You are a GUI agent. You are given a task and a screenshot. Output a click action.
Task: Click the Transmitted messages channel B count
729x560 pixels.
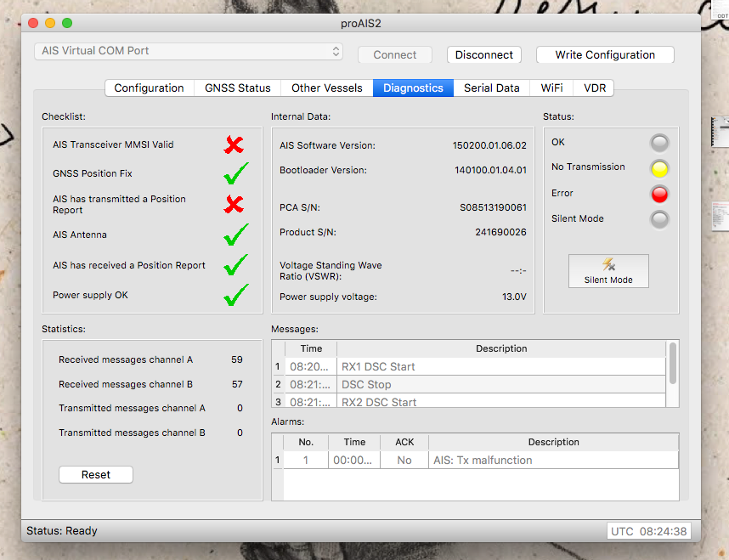point(240,433)
